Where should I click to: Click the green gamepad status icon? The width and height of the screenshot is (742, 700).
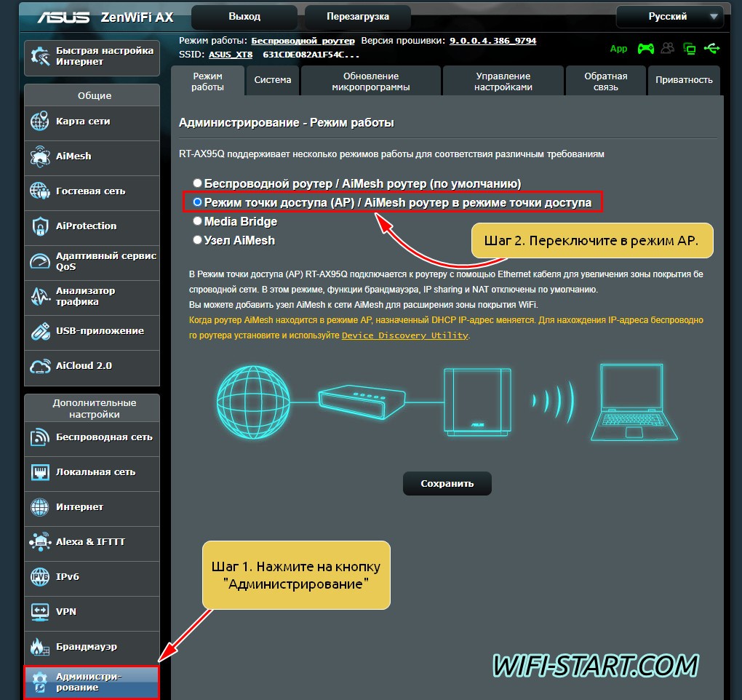click(x=645, y=49)
